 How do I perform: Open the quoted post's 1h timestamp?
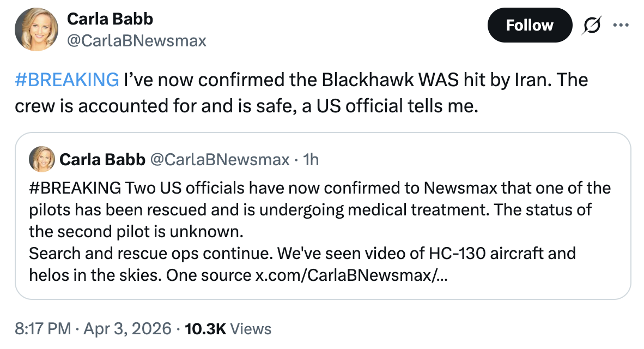pos(311,159)
